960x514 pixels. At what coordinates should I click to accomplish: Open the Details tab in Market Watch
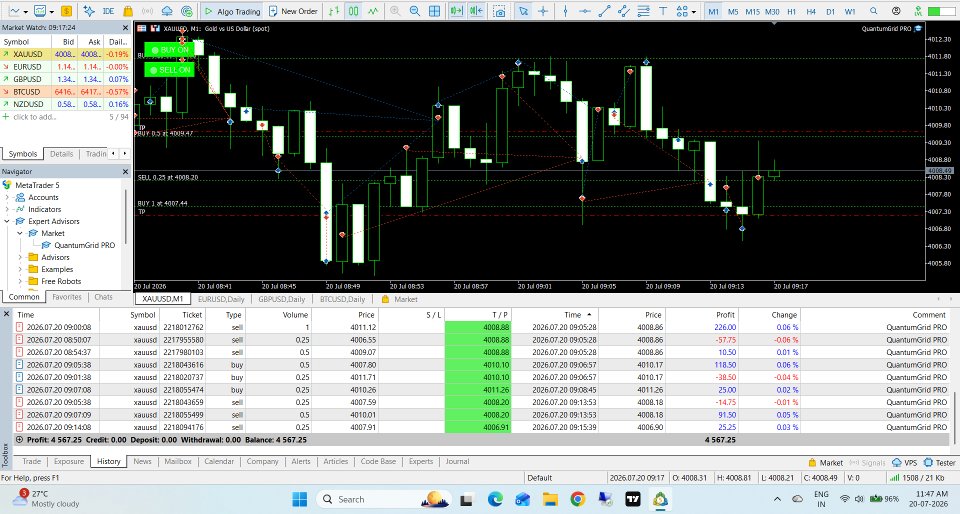61,154
